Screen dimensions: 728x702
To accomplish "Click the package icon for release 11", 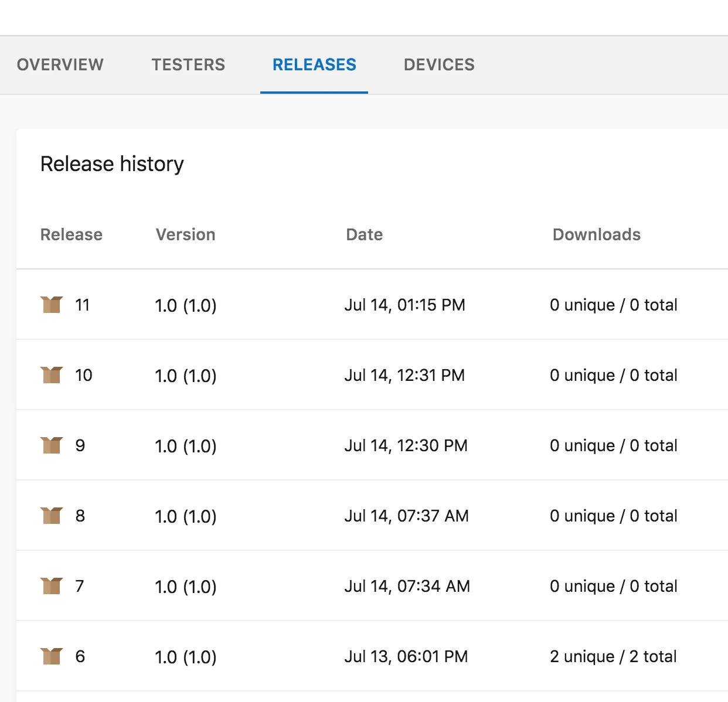I will click(52, 305).
